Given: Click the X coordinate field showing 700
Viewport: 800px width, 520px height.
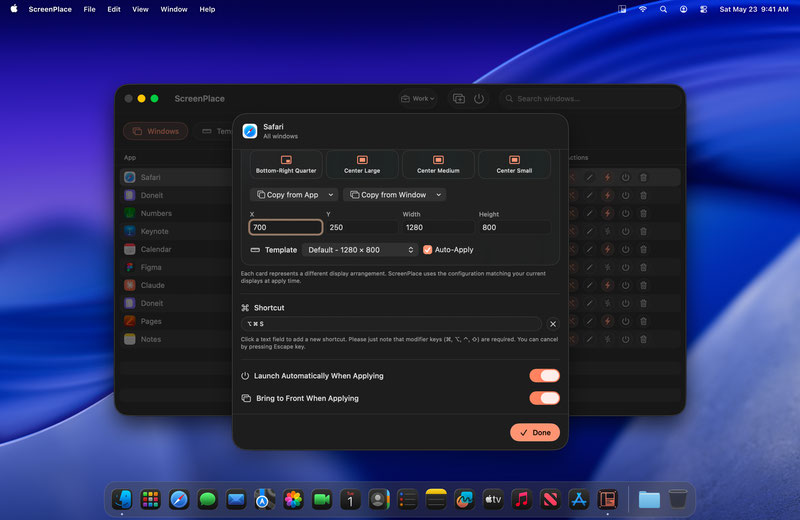Looking at the screenshot, I should (286, 227).
